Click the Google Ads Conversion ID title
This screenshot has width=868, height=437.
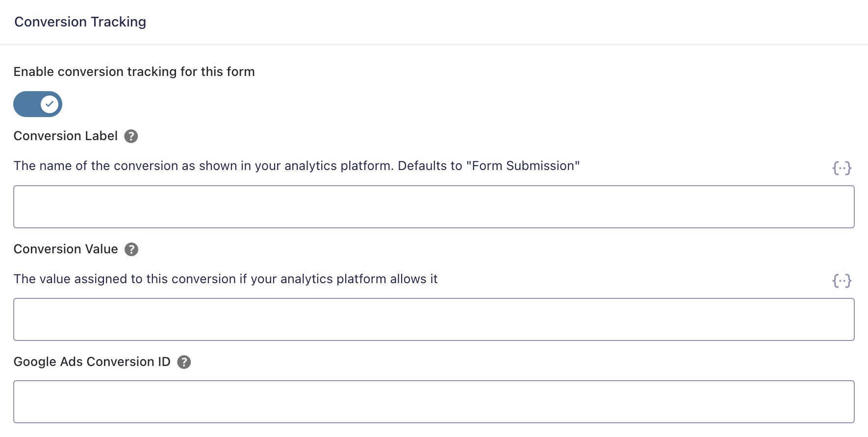click(x=92, y=362)
